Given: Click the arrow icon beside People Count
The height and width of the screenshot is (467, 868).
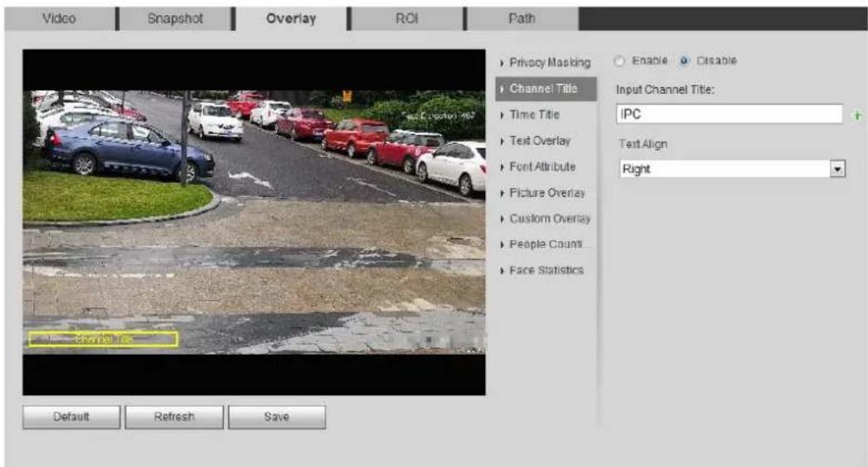Looking at the screenshot, I should (x=502, y=244).
